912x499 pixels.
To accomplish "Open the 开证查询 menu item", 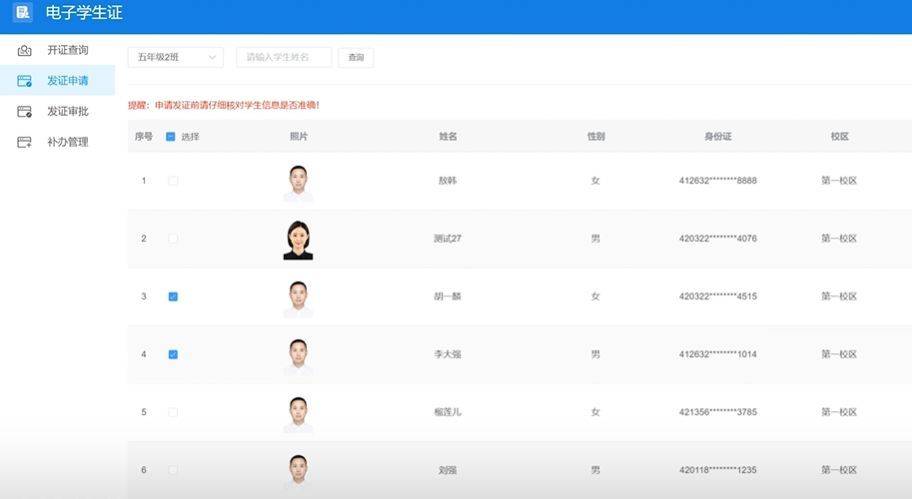I will click(x=67, y=50).
